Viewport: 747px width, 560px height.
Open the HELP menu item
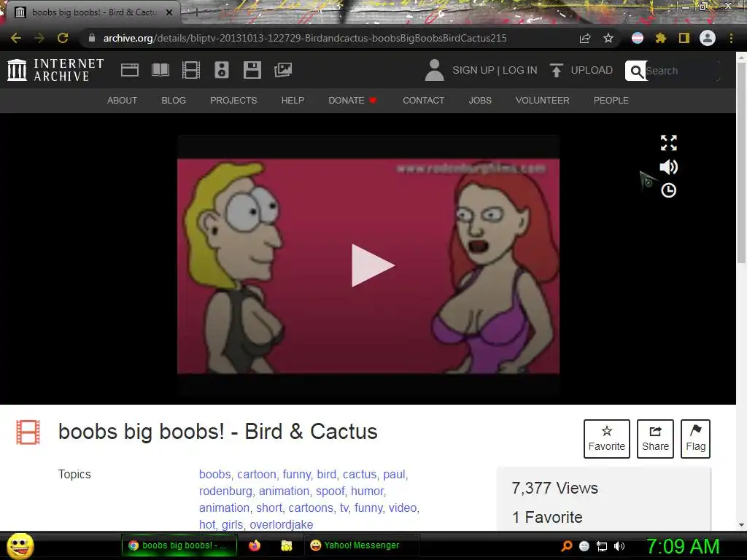pyautogui.click(x=293, y=101)
